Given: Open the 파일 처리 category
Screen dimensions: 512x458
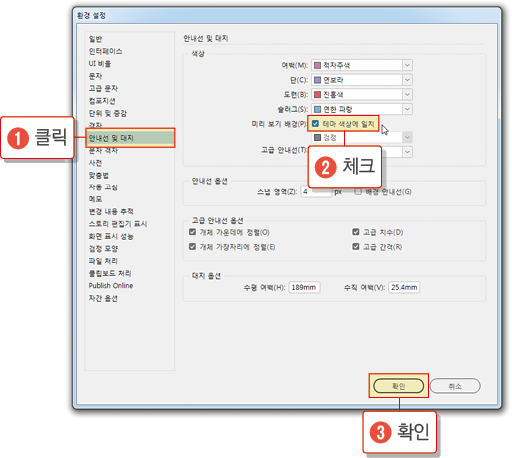Looking at the screenshot, I should point(103,261).
